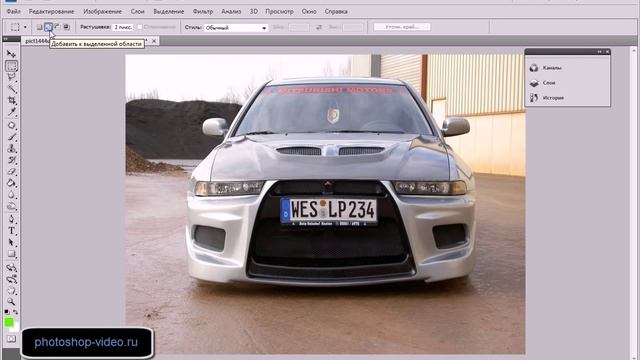Open the Изображение menu
Image resolution: width=640 pixels, height=360 pixels.
click(x=102, y=11)
